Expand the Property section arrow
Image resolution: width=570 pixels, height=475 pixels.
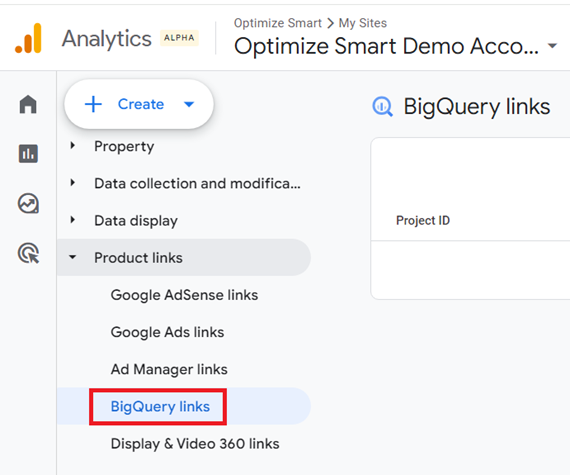pyautogui.click(x=73, y=146)
